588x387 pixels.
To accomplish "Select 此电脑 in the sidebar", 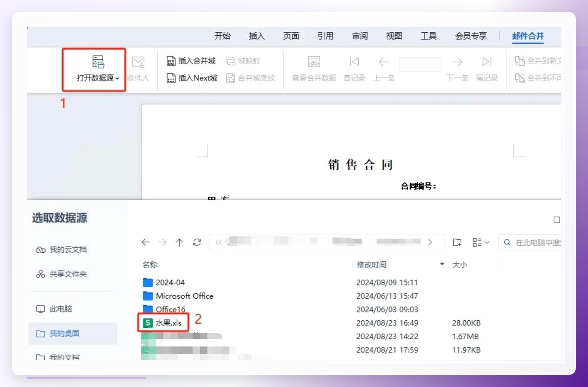I will (x=54, y=309).
